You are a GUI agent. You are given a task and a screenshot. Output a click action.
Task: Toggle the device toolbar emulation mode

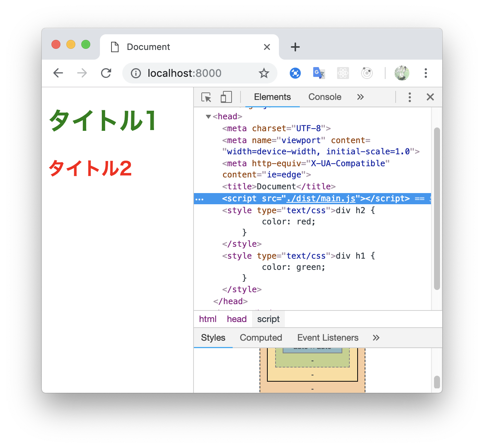point(226,97)
